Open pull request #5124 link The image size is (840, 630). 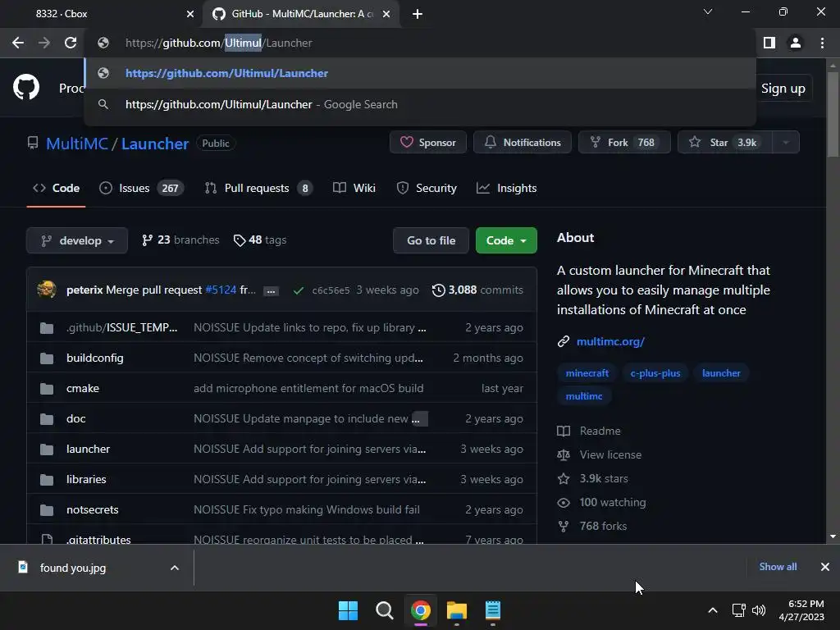(221, 290)
